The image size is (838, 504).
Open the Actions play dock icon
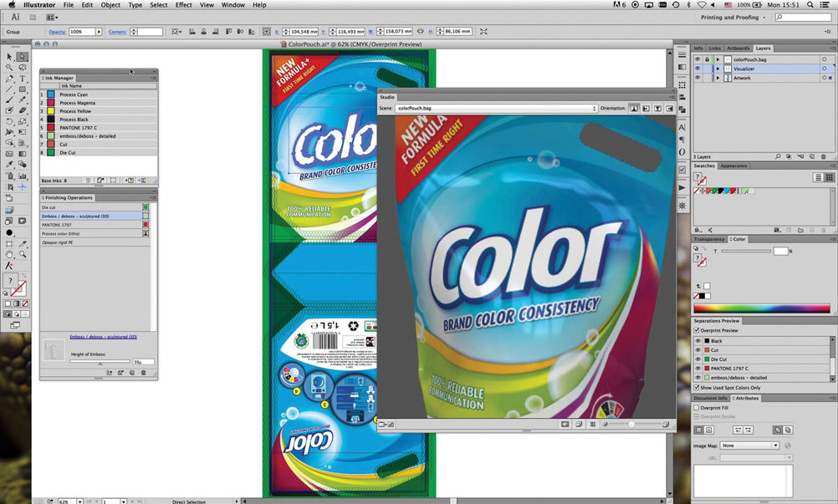click(x=682, y=187)
